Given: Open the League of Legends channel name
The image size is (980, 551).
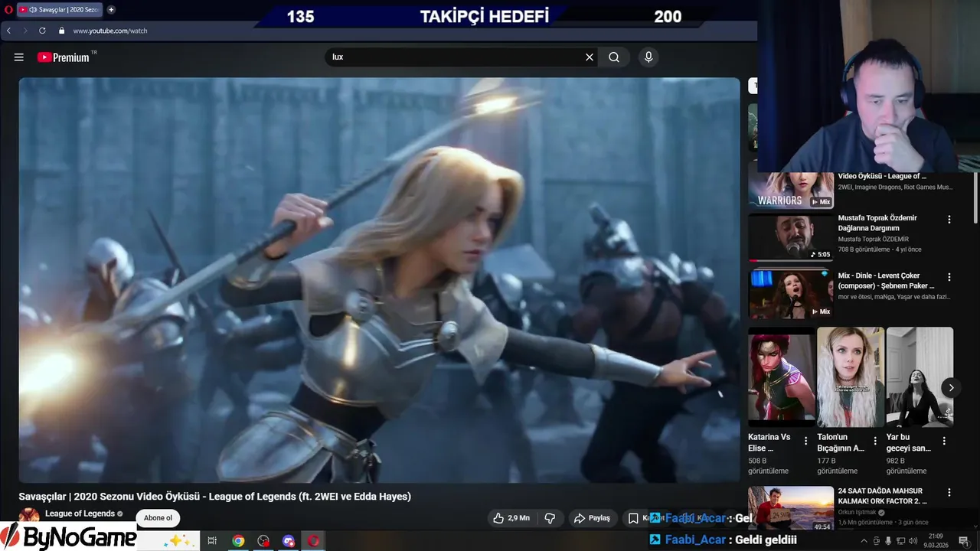Looking at the screenshot, I should (80, 514).
